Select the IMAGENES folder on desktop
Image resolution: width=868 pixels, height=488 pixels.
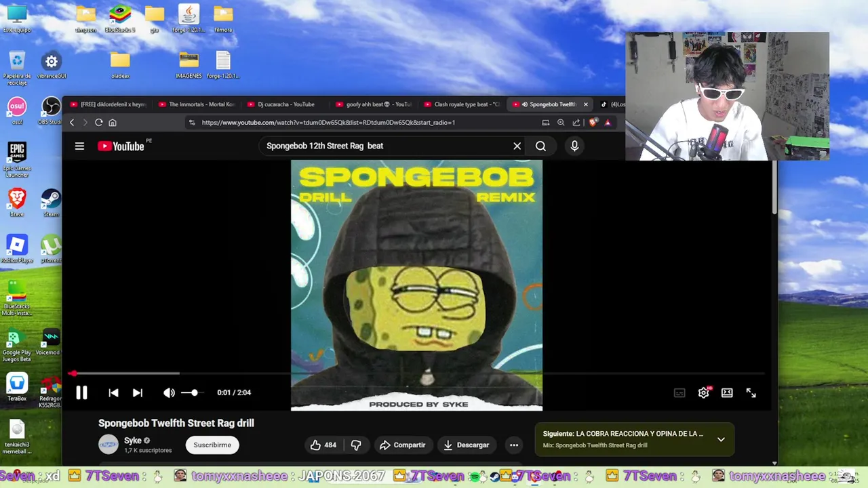click(x=189, y=66)
